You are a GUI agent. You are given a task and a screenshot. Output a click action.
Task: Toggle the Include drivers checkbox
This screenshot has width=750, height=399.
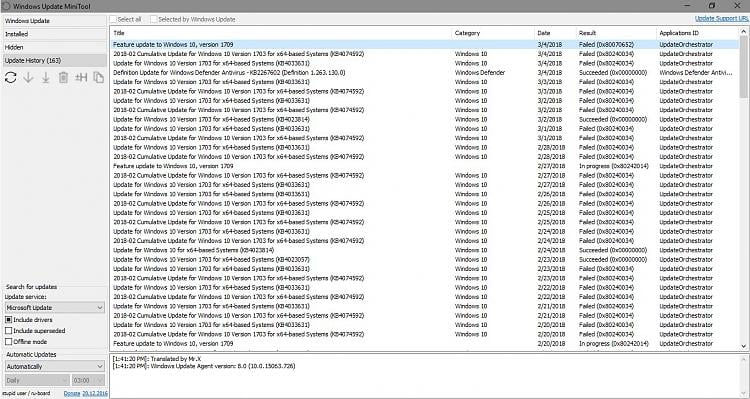tap(9, 320)
